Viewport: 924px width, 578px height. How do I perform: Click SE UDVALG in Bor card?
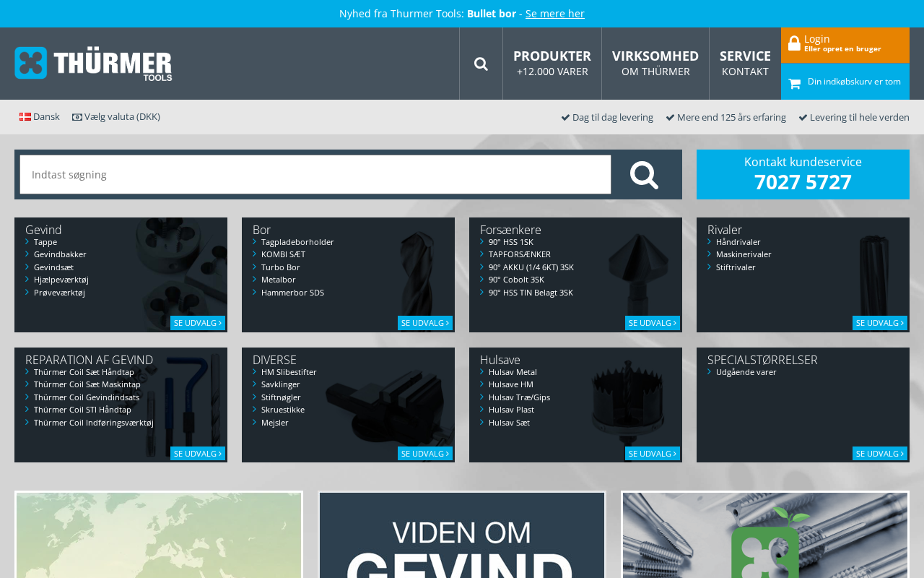pyautogui.click(x=425, y=323)
